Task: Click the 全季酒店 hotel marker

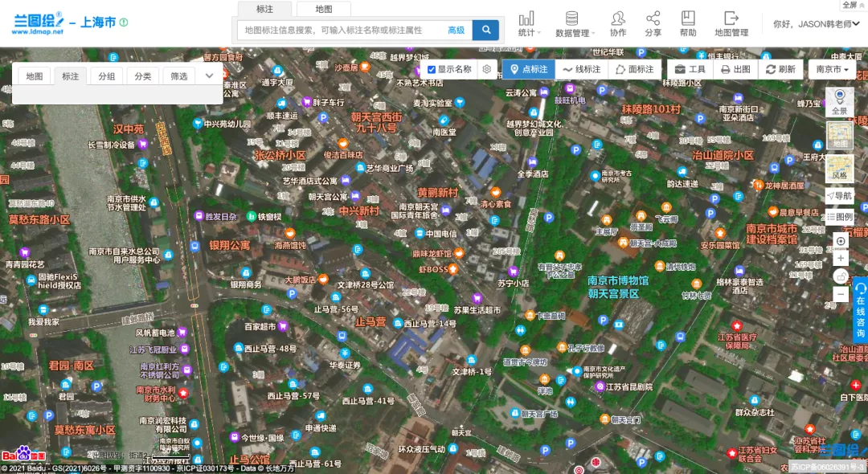Action: [x=532, y=162]
